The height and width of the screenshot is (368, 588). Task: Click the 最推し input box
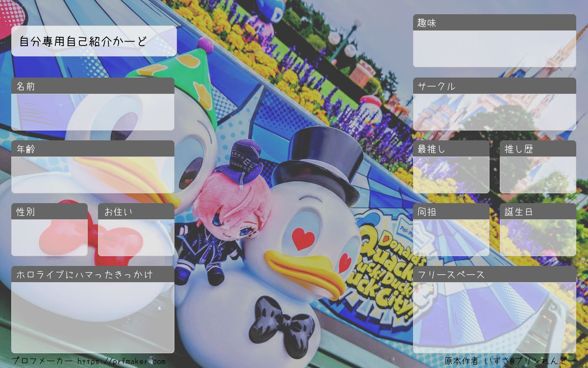point(451,175)
